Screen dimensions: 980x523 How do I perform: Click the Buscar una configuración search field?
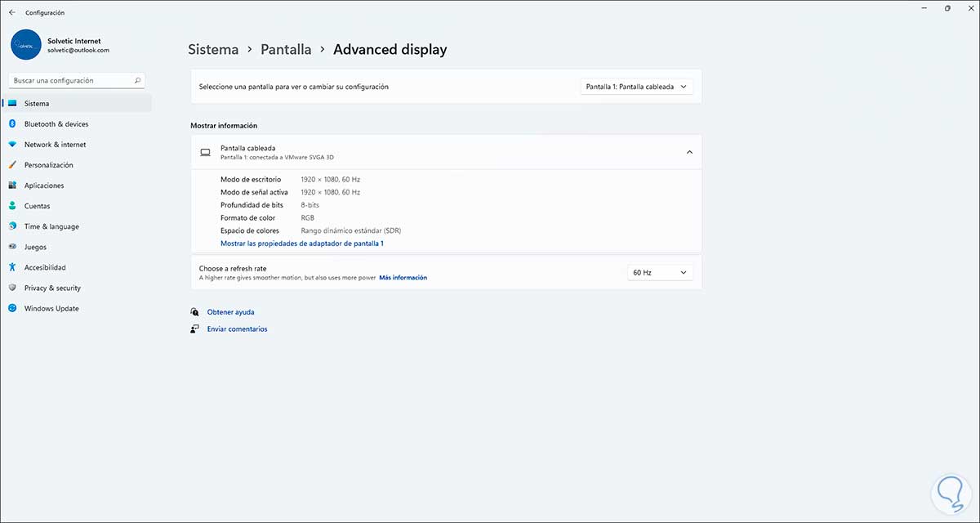pos(72,81)
